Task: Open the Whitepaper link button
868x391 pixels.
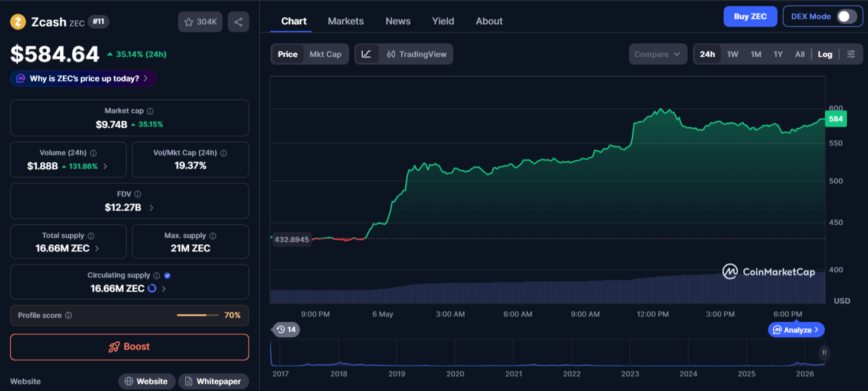Action: [214, 382]
